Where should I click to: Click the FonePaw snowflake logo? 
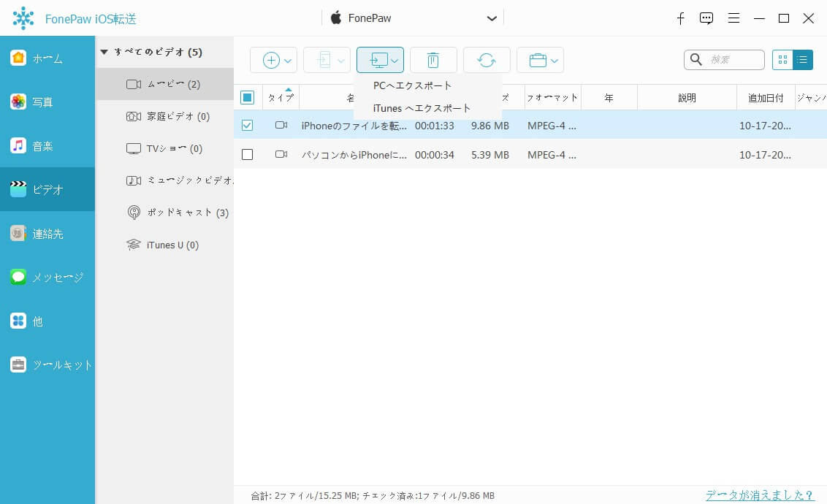23,18
